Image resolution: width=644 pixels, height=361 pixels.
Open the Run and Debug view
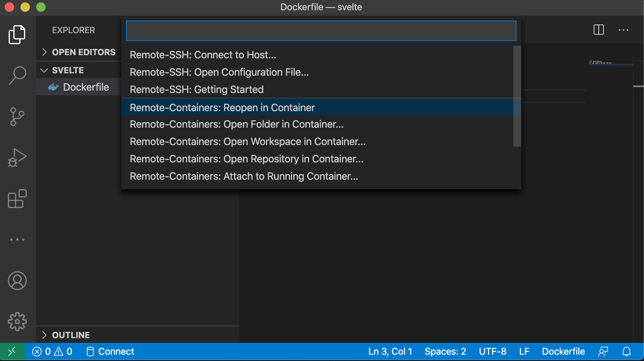point(17,158)
